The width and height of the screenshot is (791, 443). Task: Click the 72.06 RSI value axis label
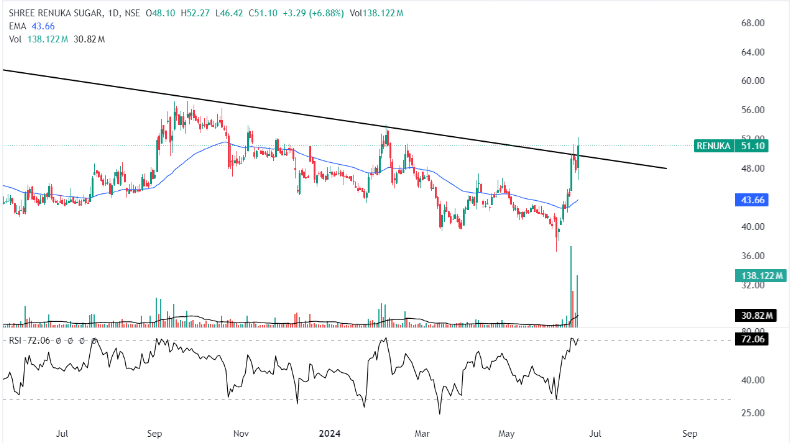point(751,340)
